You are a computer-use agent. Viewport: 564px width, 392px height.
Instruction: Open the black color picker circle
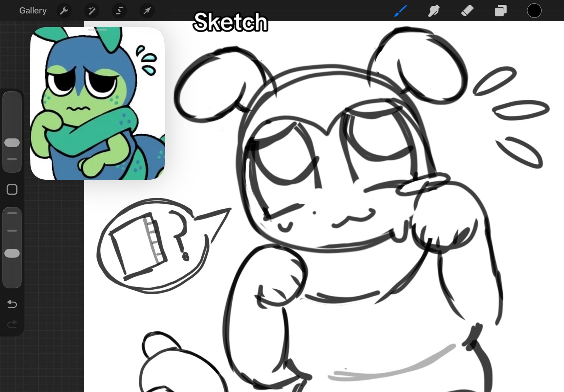coord(534,11)
